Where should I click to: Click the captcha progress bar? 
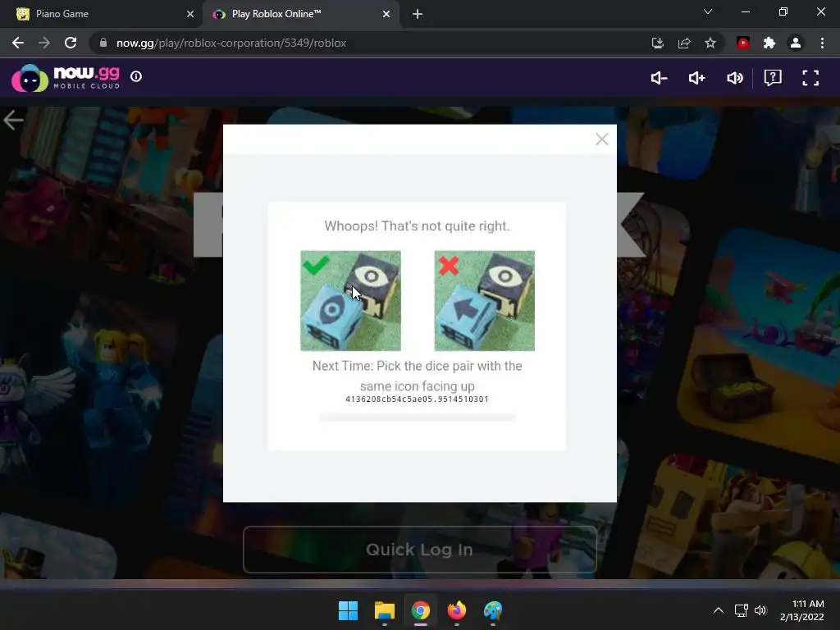(418, 417)
